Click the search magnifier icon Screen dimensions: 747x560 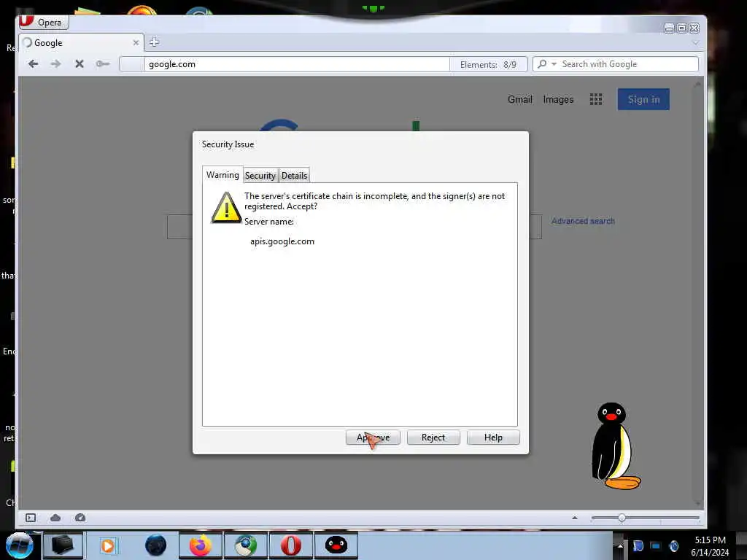pyautogui.click(x=542, y=64)
